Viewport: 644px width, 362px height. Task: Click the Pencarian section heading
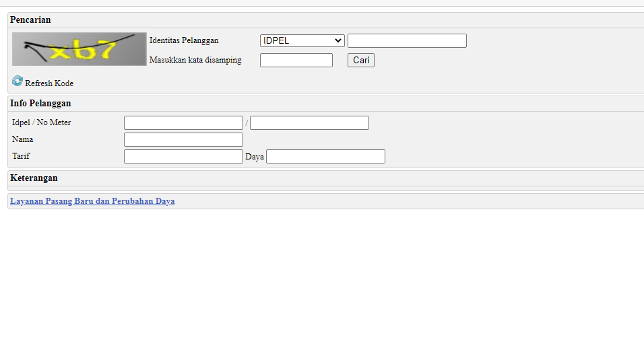coord(30,20)
